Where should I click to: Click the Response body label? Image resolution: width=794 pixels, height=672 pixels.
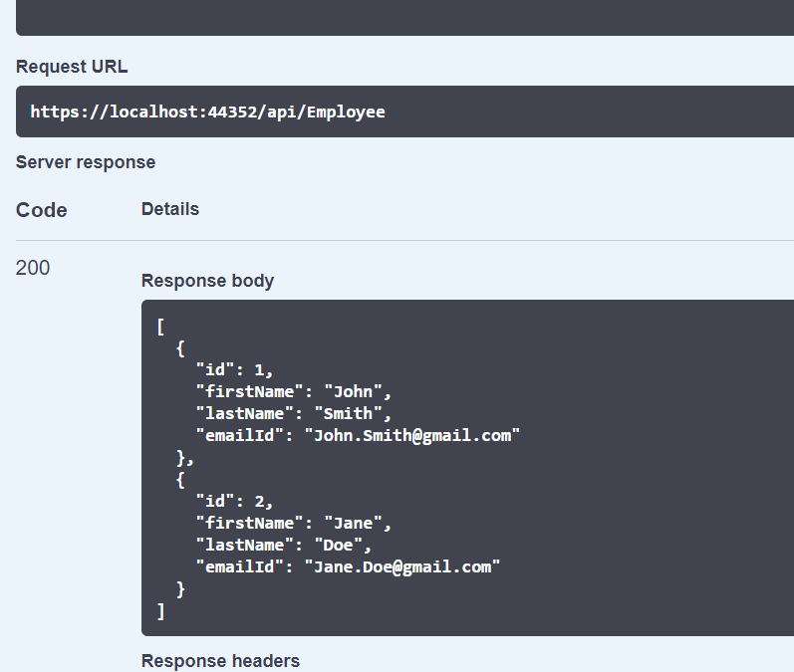pyautogui.click(x=207, y=281)
